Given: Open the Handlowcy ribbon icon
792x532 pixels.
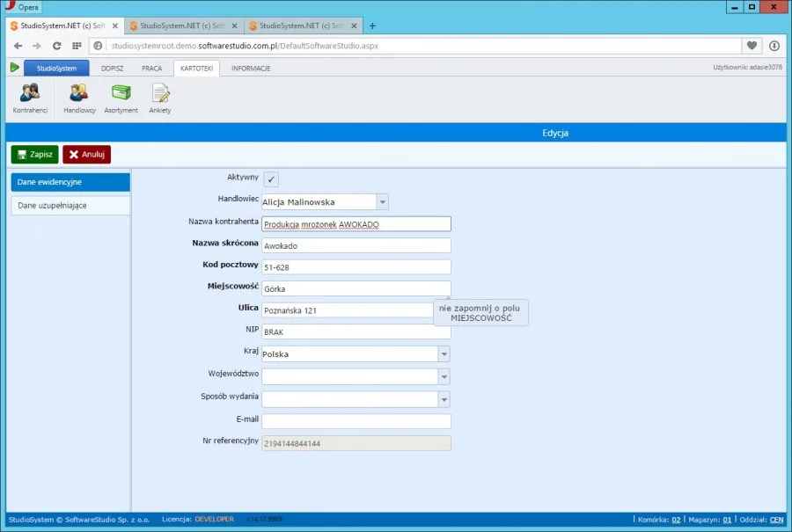Looking at the screenshot, I should pos(79,98).
